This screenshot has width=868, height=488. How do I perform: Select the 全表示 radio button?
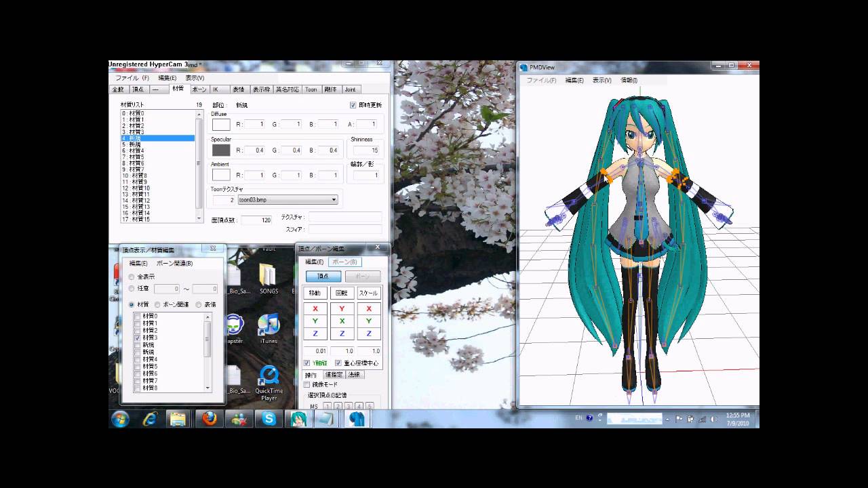pyautogui.click(x=132, y=277)
